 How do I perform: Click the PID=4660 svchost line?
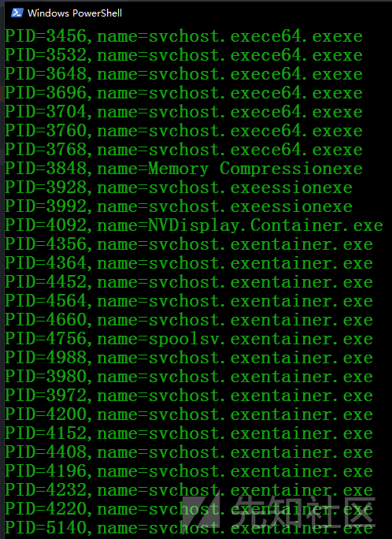pos(189,320)
